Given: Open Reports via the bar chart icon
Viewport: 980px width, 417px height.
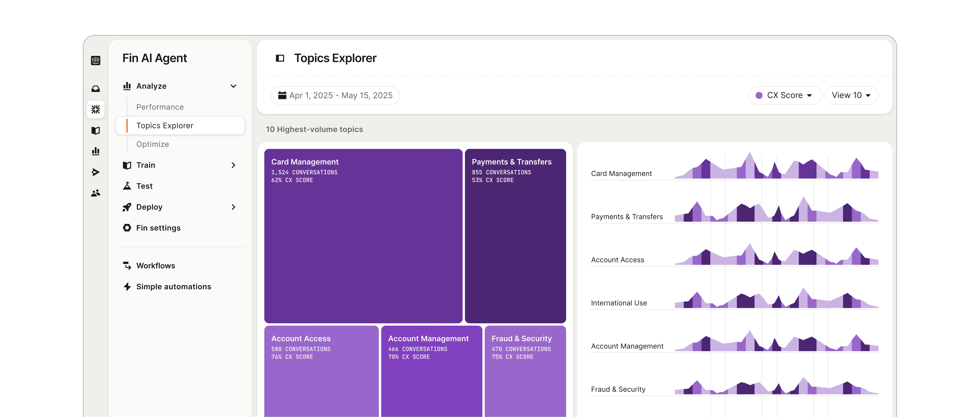Looking at the screenshot, I should 95,151.
